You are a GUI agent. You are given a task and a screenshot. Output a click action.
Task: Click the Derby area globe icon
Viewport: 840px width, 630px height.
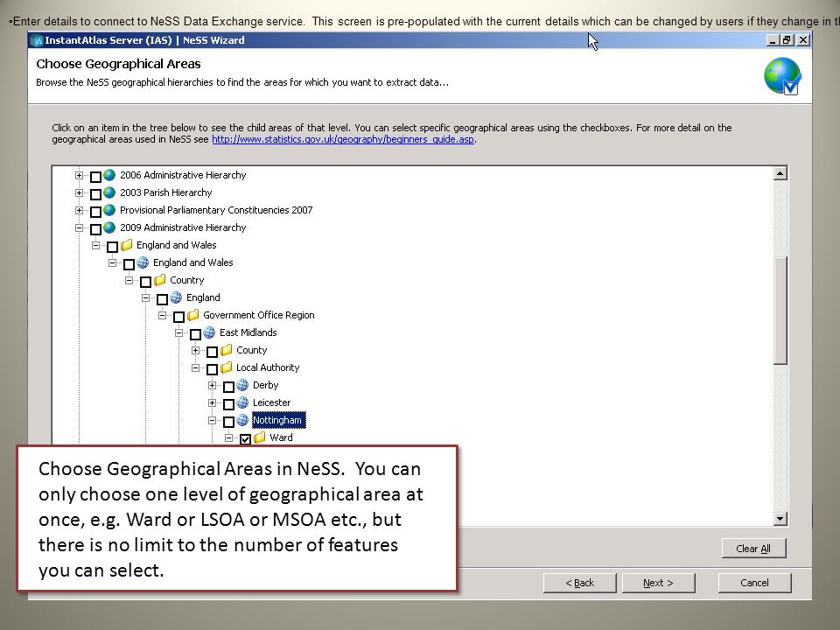click(242, 385)
